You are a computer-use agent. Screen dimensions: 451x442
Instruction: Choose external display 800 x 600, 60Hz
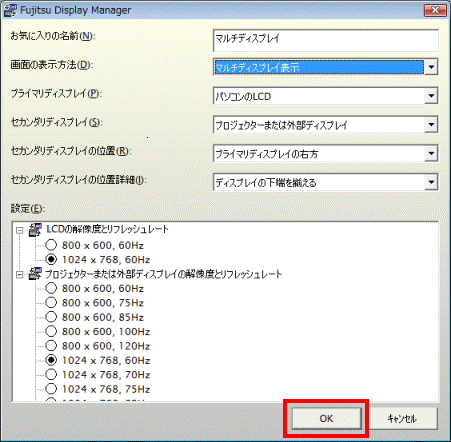coord(51,288)
